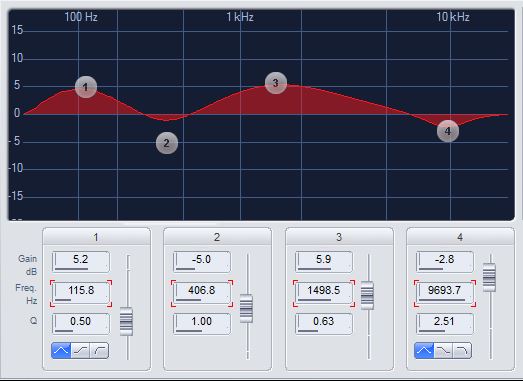This screenshot has width=523, height=381.
Task: Click the 'Q' row label
Action: [34, 321]
